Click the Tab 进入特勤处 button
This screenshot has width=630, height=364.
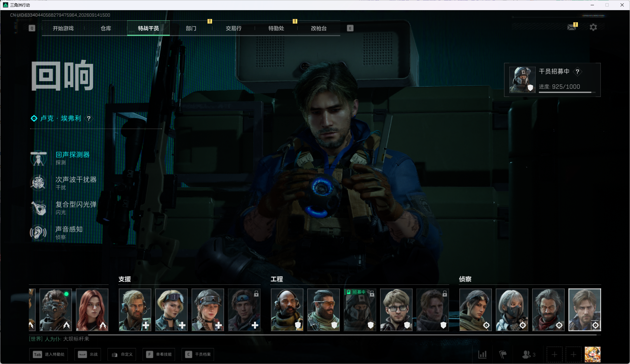coord(49,354)
